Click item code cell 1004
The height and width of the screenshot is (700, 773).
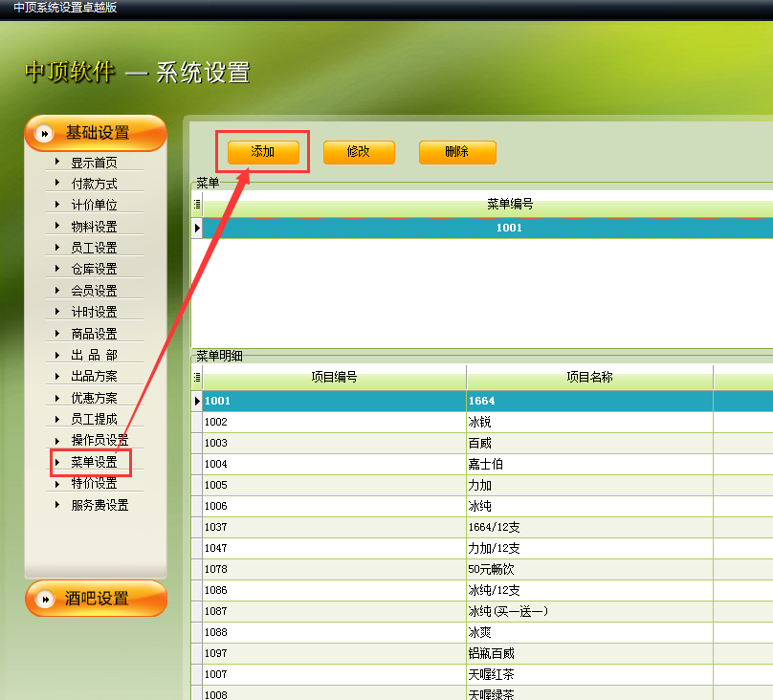point(334,464)
